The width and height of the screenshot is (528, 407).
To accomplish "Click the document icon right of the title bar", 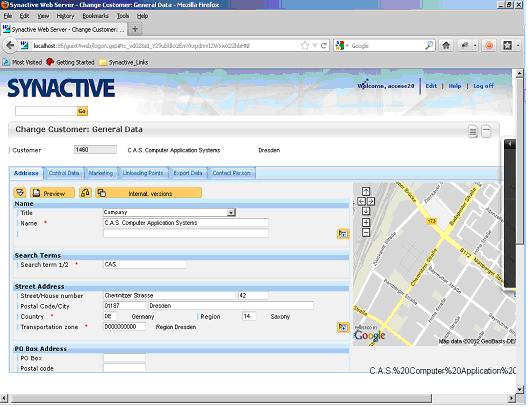I will point(486,131).
